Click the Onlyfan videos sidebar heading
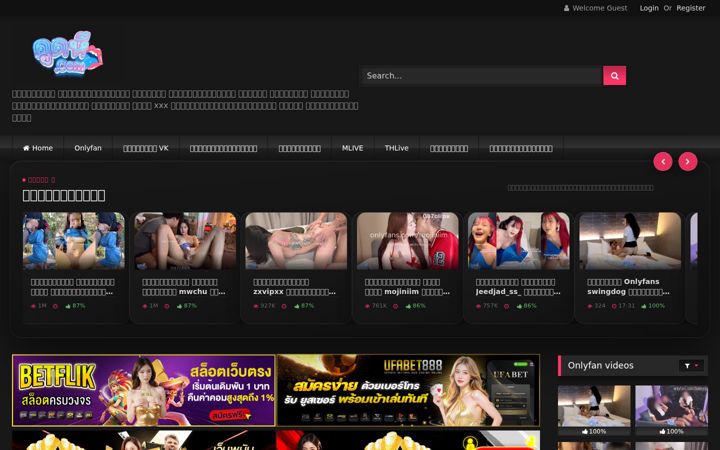This screenshot has width=720, height=450. point(600,366)
